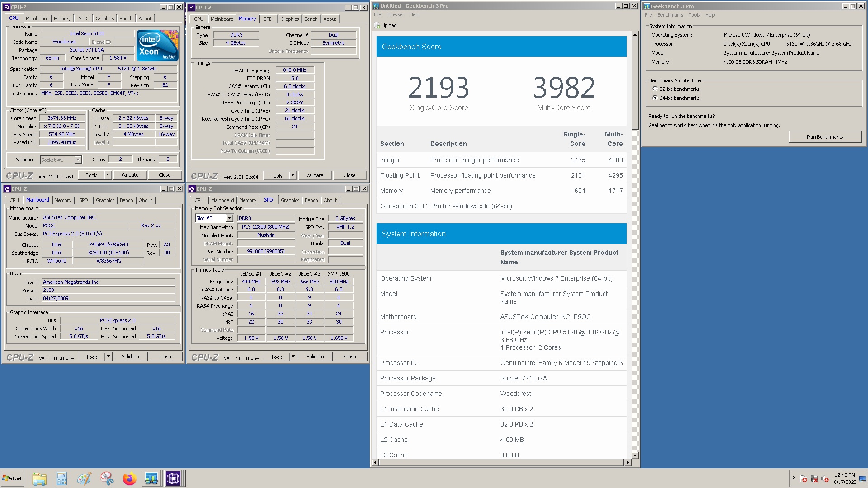Click Geekbench 3 Pro title bar icon
The height and width of the screenshot is (488, 868).
click(647, 6)
